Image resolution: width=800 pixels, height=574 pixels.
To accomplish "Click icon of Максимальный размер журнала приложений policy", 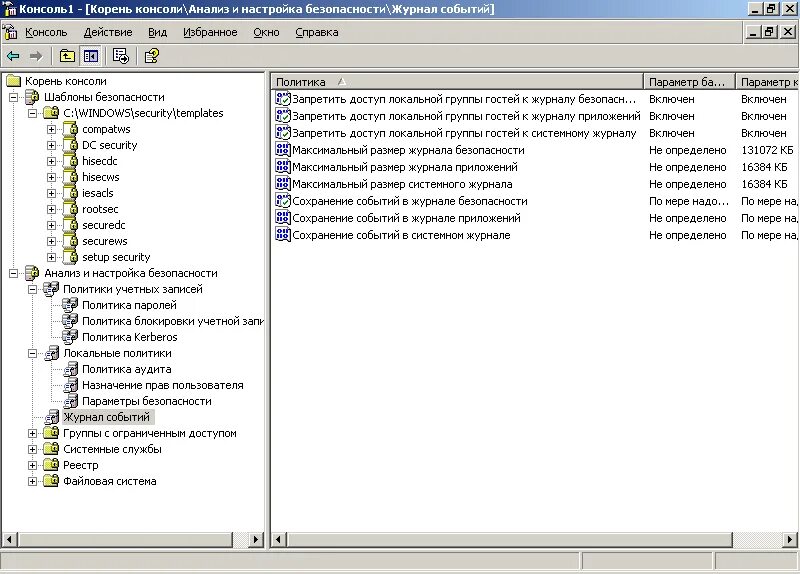I will 283,167.
